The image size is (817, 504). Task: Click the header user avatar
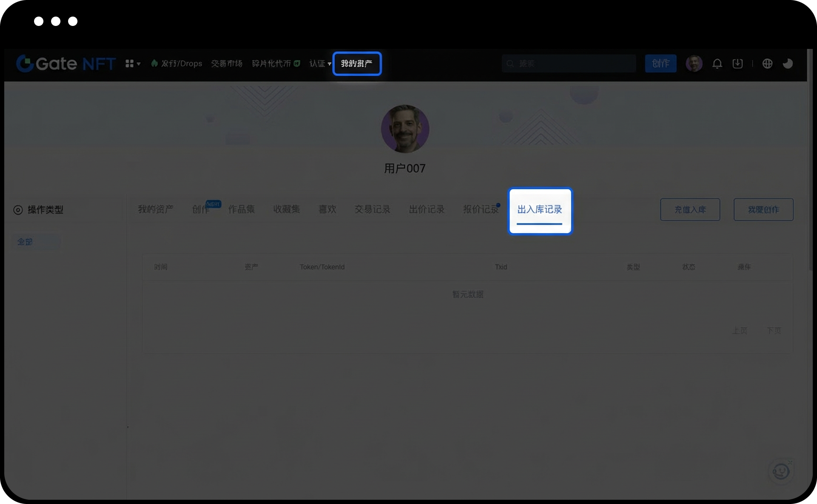(694, 64)
